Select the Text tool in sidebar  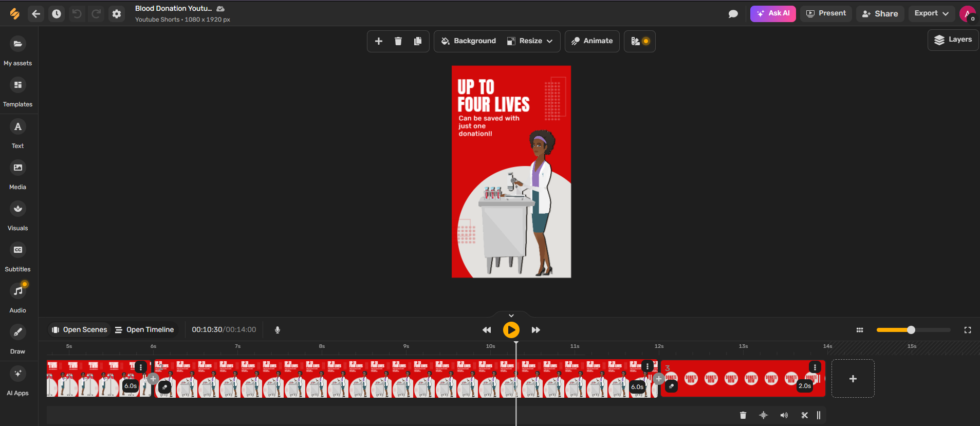tap(18, 127)
